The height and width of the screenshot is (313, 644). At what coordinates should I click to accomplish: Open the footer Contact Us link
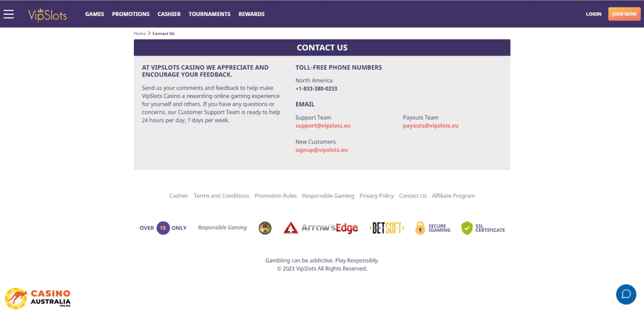[413, 196]
